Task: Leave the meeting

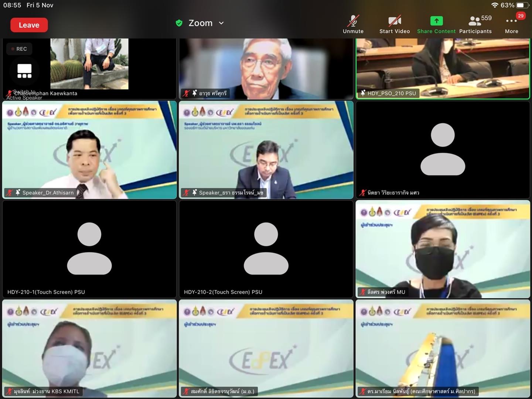Action: [x=29, y=25]
